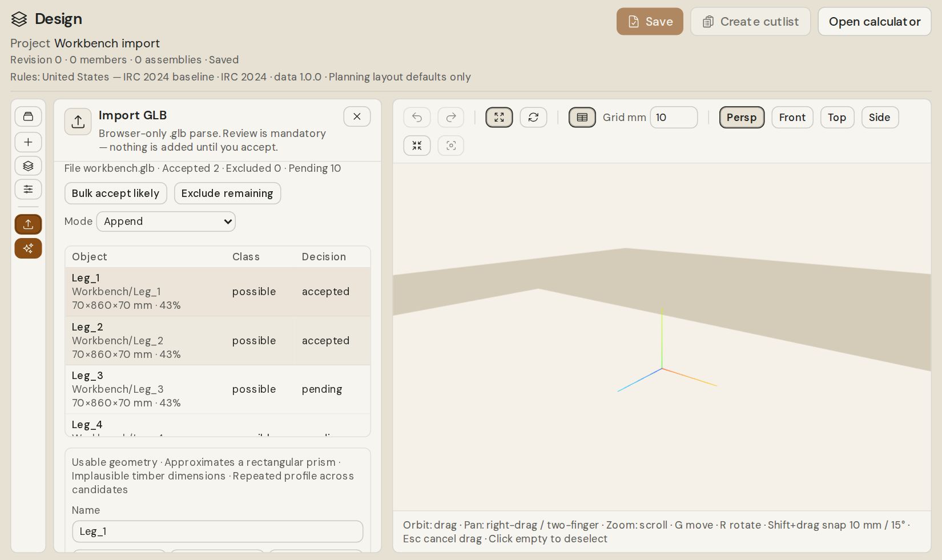Viewport: 942px width, 560px height.
Task: Switch to Side view
Action: coord(880,118)
